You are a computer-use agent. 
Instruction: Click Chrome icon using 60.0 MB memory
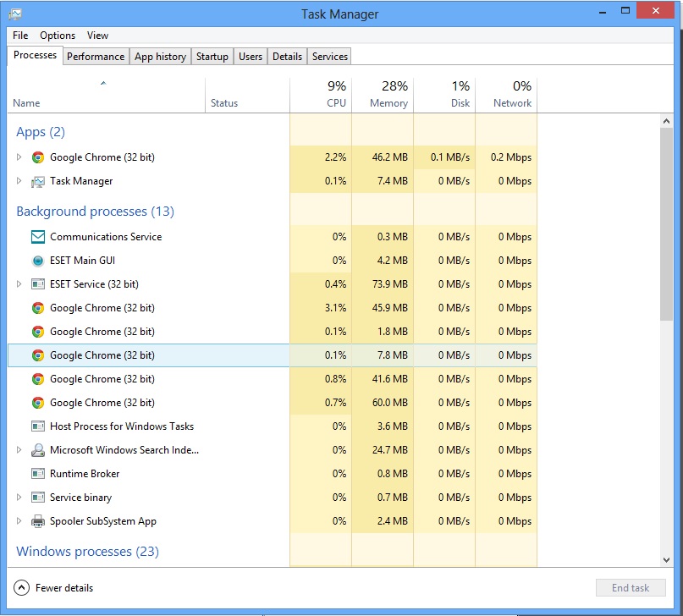[38, 403]
